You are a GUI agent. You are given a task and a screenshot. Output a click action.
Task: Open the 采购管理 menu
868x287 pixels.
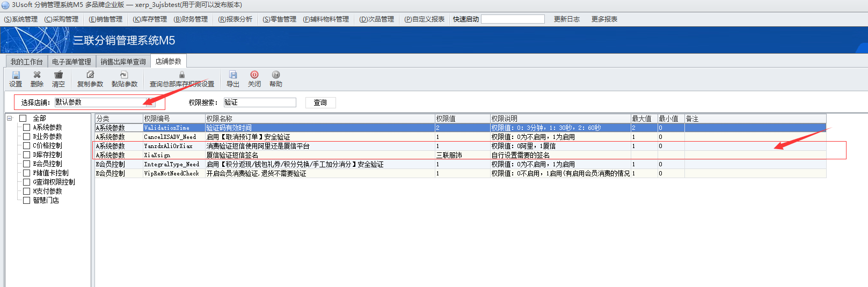click(x=61, y=19)
